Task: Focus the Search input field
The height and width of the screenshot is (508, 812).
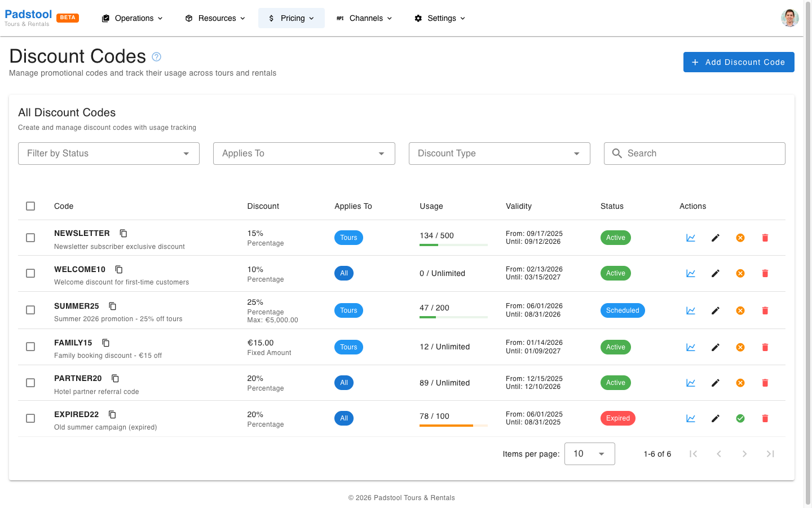Action: pyautogui.click(x=695, y=154)
